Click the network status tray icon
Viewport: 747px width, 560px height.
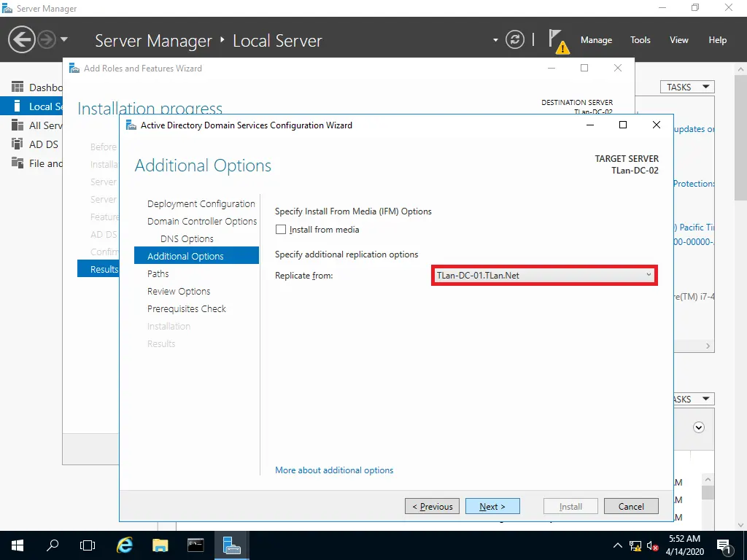635,545
